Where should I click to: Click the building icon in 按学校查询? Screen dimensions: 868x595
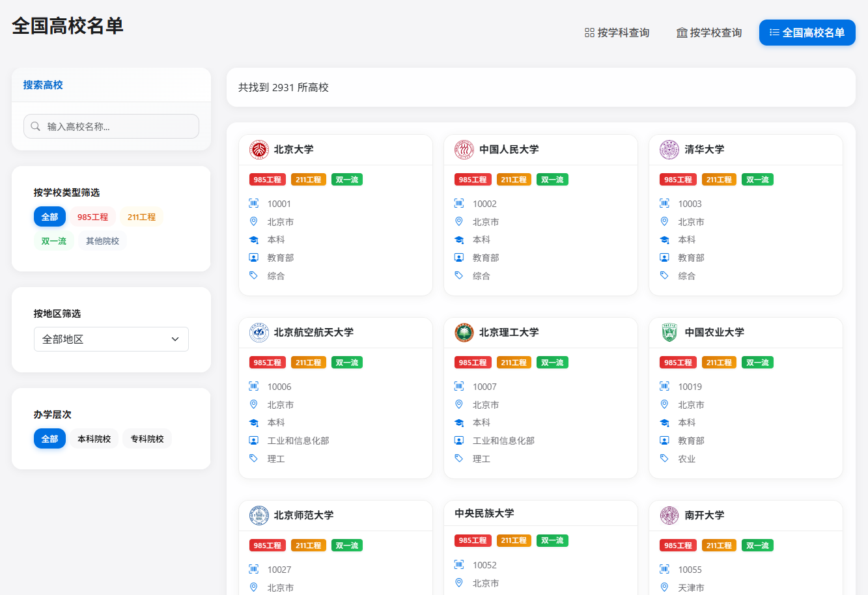(x=682, y=33)
